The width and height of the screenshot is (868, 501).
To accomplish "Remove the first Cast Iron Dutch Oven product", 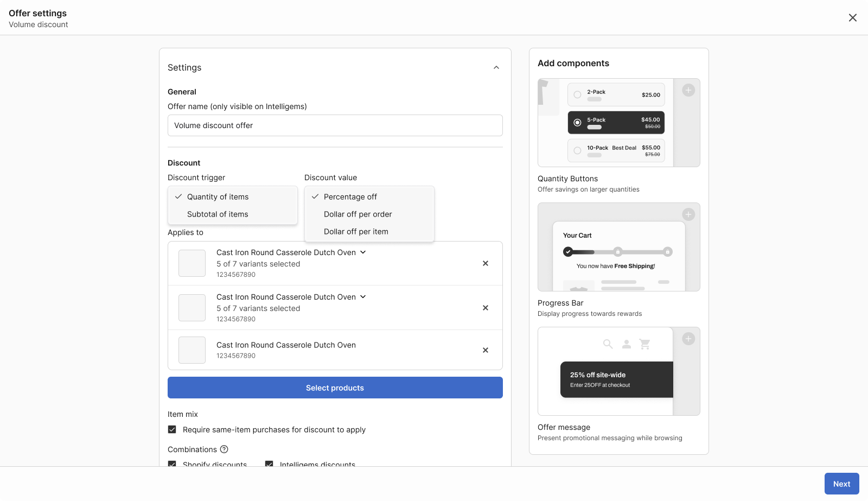I will coord(486,263).
